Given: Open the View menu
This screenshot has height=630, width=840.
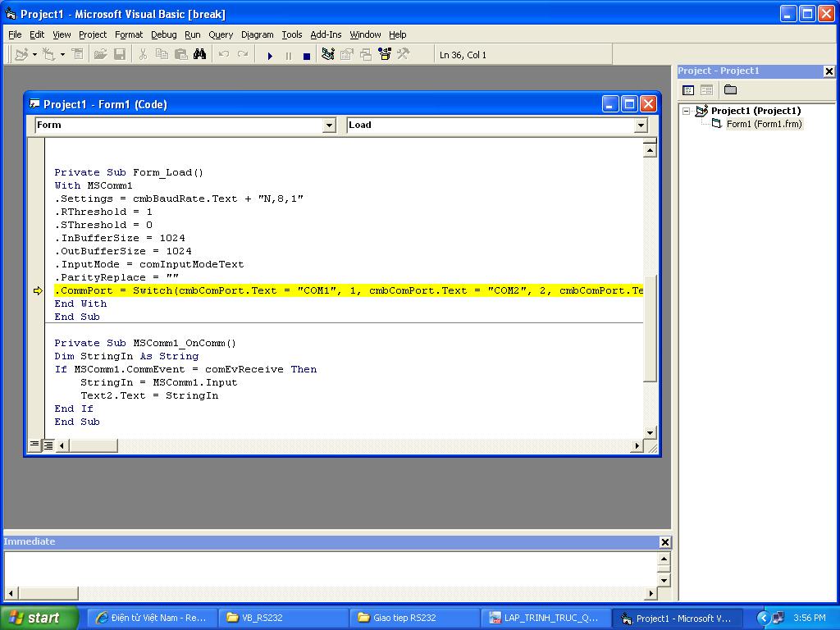Looking at the screenshot, I should click(62, 34).
